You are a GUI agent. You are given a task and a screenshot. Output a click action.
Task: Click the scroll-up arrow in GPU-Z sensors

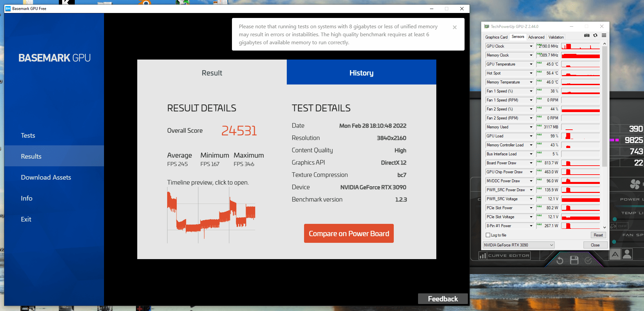pos(604,44)
